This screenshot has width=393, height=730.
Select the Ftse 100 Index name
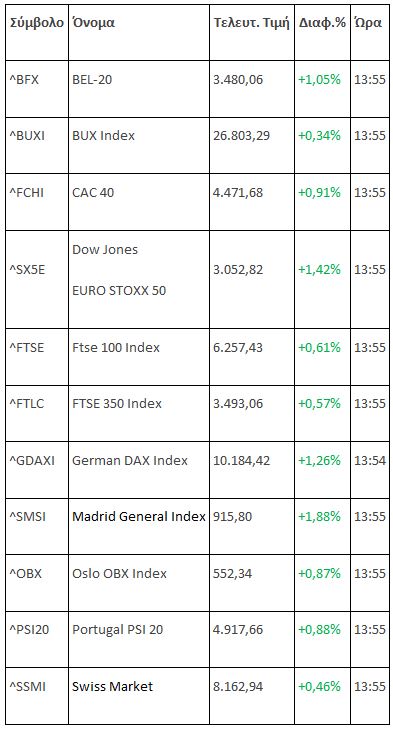(116, 347)
